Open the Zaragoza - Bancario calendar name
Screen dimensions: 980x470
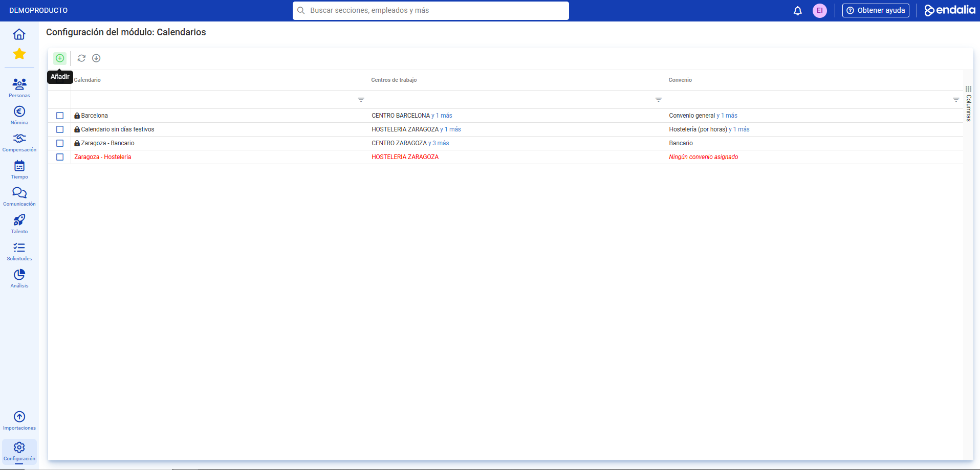(108, 143)
